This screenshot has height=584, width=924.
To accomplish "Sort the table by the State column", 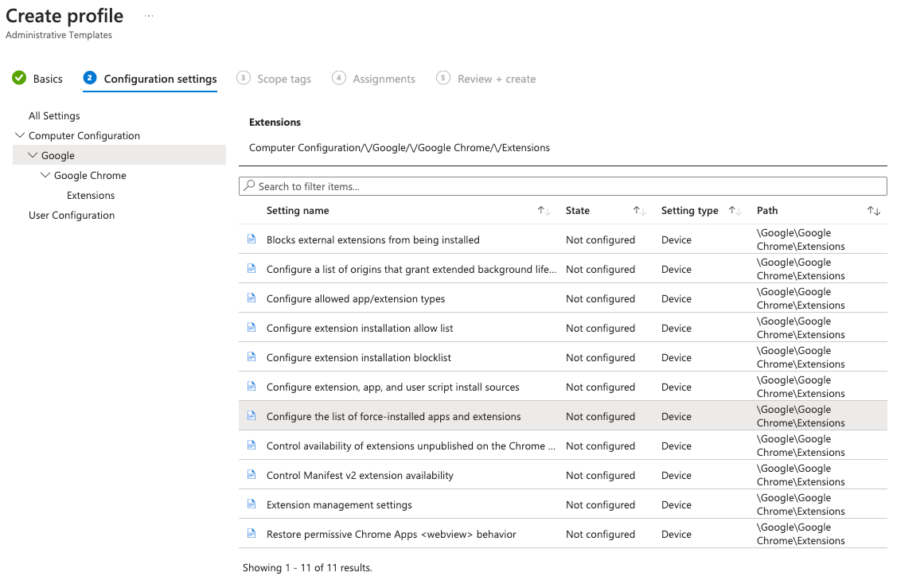I will click(579, 210).
